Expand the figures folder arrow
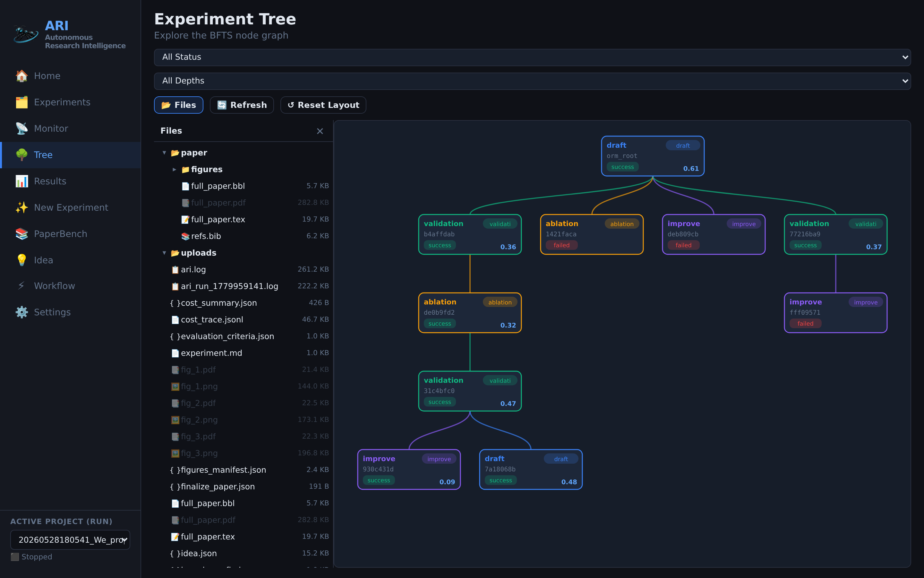Viewport: 924px width, 578px height. tap(175, 169)
